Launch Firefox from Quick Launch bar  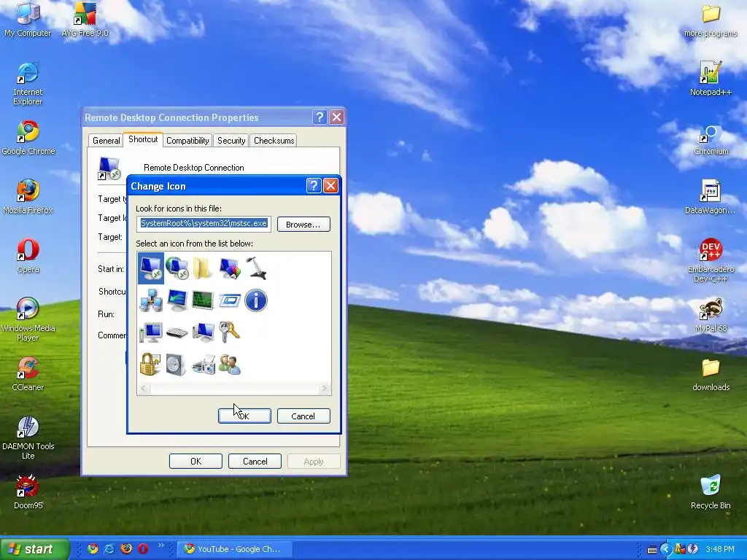coord(126,548)
